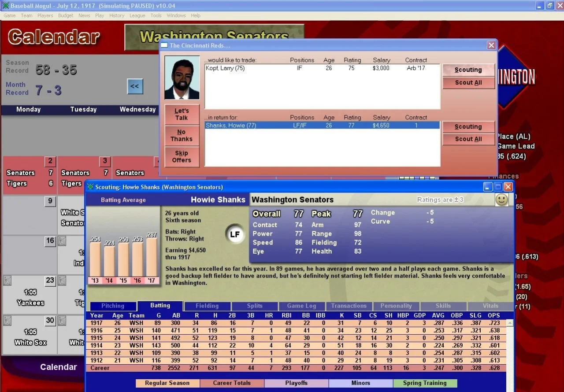Click the small icon on calendar day 30
The image size is (564, 392).
pos(7,320)
